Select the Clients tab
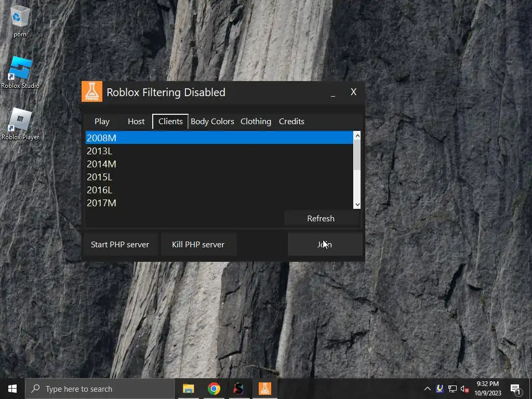Viewport: 532px width, 399px height. coord(170,122)
